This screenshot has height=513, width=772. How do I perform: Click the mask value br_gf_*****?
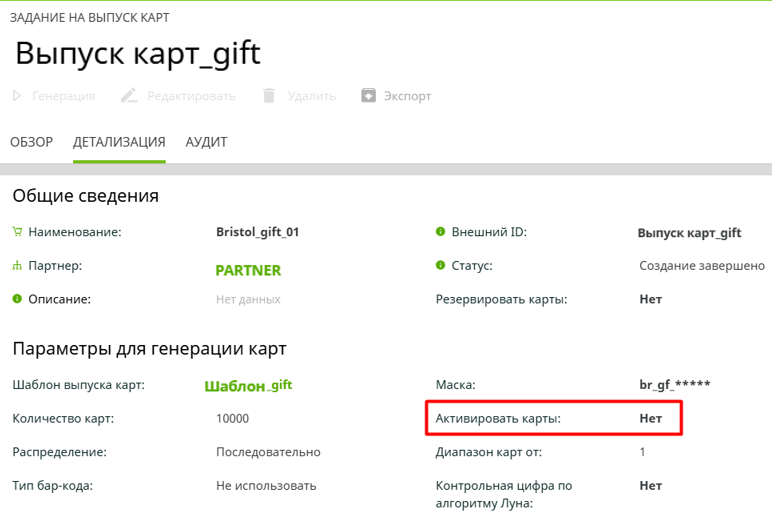pos(674,385)
